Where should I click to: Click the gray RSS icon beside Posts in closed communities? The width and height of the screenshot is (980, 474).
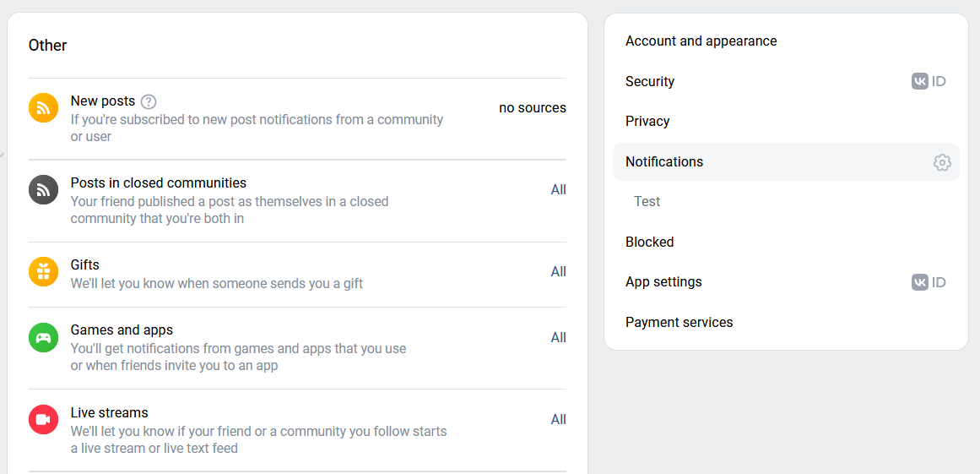click(x=43, y=189)
